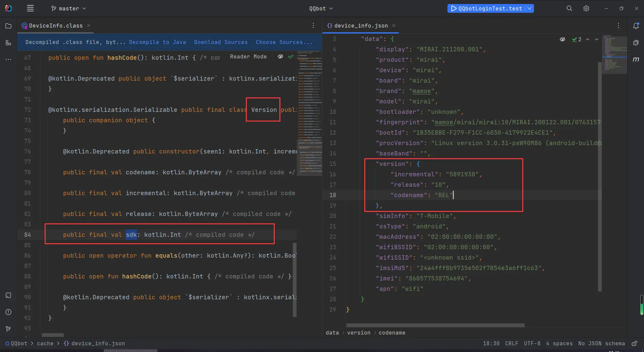The image size is (644, 352).
Task: Open the Structure tool window
Action: tap(8, 43)
